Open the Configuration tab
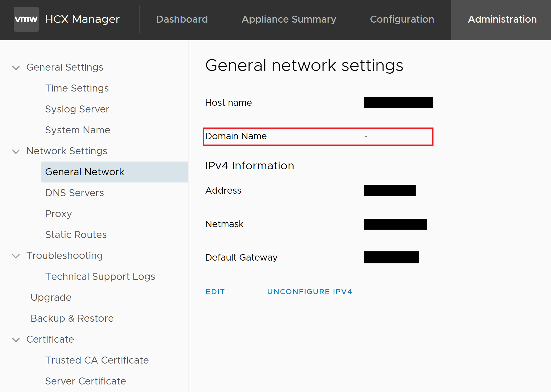The width and height of the screenshot is (551, 392). tap(402, 19)
